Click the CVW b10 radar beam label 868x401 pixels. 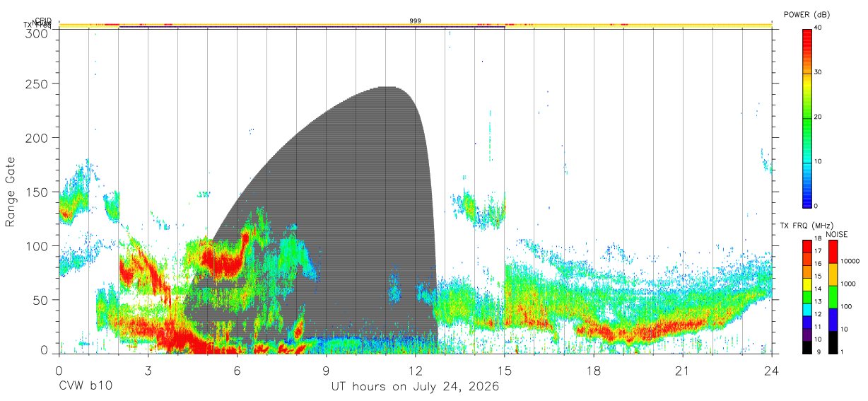tap(86, 386)
